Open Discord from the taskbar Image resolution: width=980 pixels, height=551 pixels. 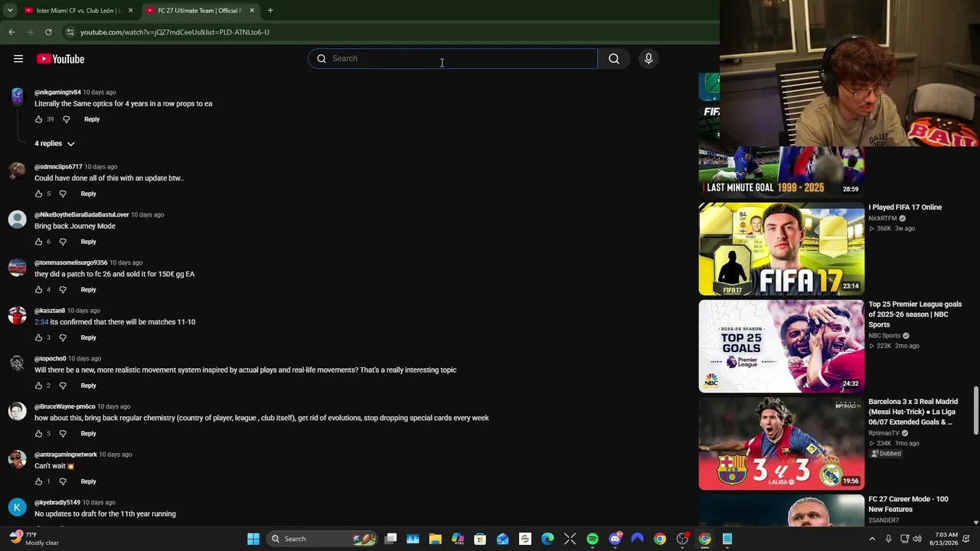pyautogui.click(x=615, y=539)
